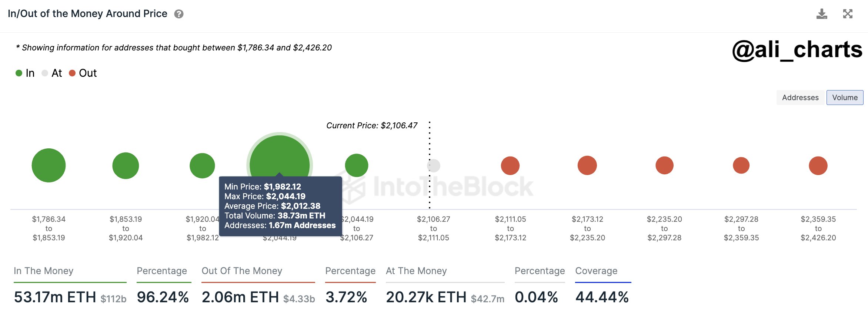
Task: Toggle the red 'Out' legend indicator
Action: [x=73, y=73]
